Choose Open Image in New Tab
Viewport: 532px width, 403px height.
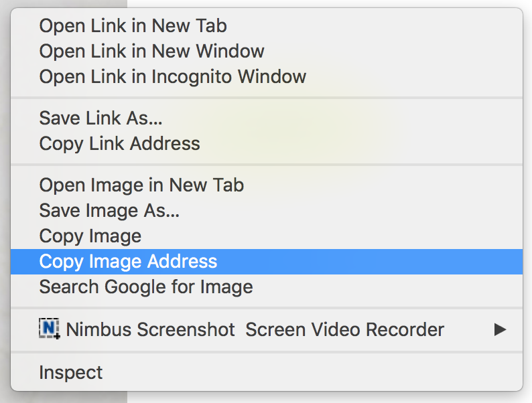267,185
